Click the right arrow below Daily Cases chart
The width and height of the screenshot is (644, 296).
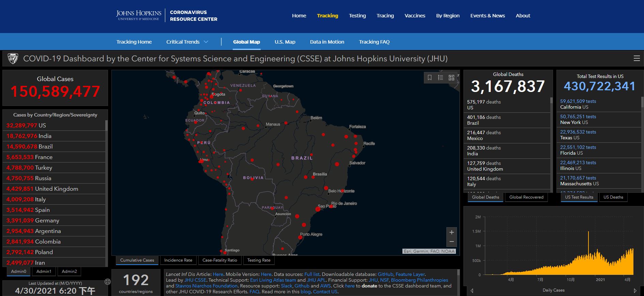635,291
